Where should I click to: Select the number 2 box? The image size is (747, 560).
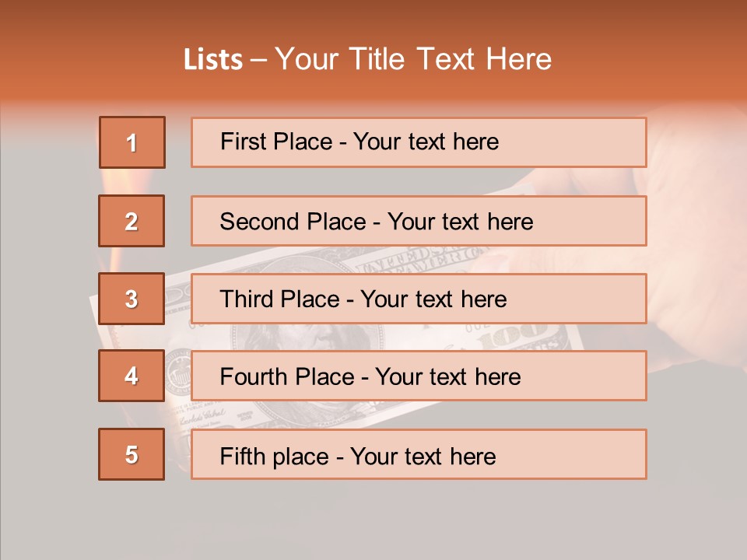[132, 221]
